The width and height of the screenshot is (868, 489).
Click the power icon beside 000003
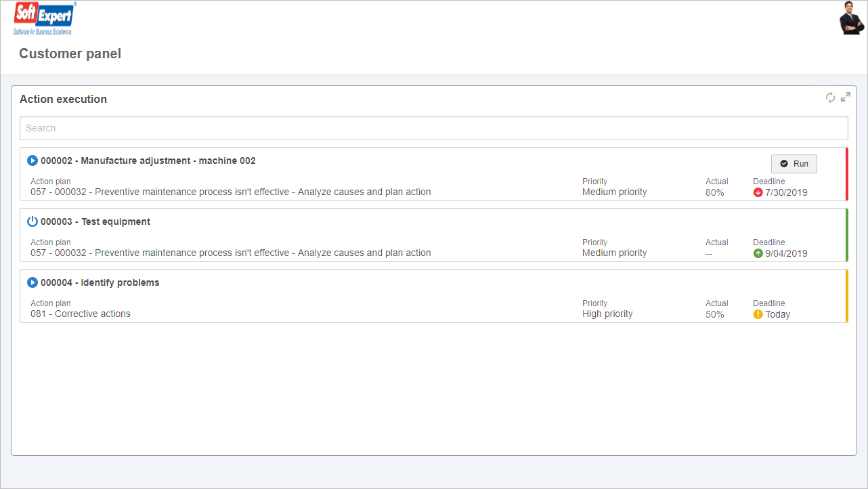[x=32, y=222]
